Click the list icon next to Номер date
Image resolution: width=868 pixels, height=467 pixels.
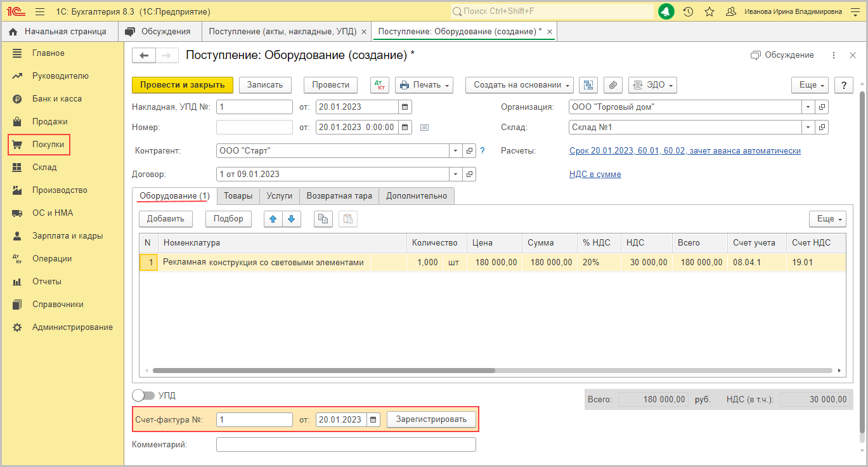point(425,128)
